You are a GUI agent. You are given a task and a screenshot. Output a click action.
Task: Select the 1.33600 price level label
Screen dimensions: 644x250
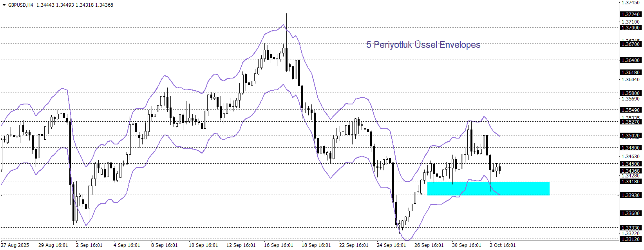point(630,214)
